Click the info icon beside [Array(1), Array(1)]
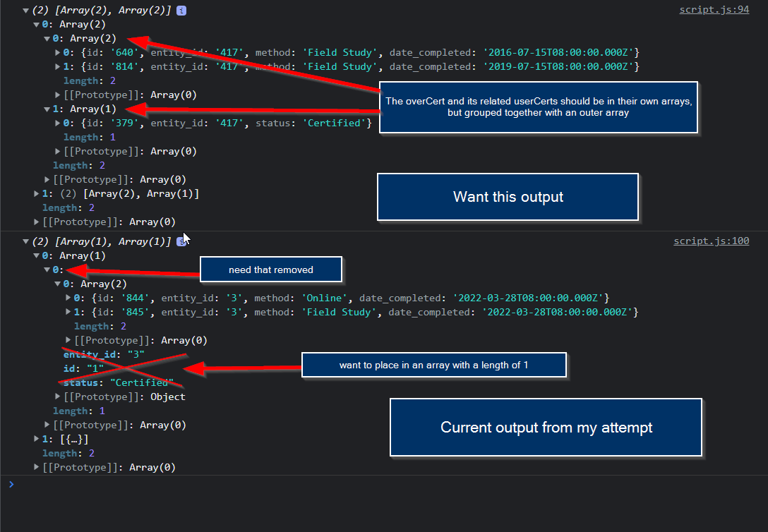Screen dimensions: 768x532 click(x=181, y=241)
